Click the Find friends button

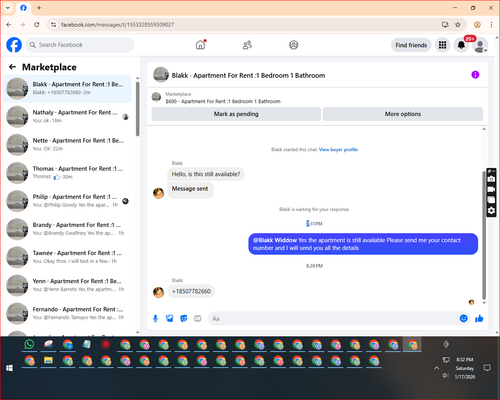point(411,45)
